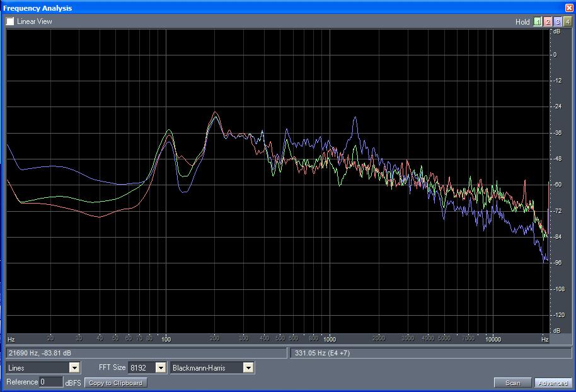Toggle Hold button 4 (olive)
The width and height of the screenshot is (576, 392).
568,21
